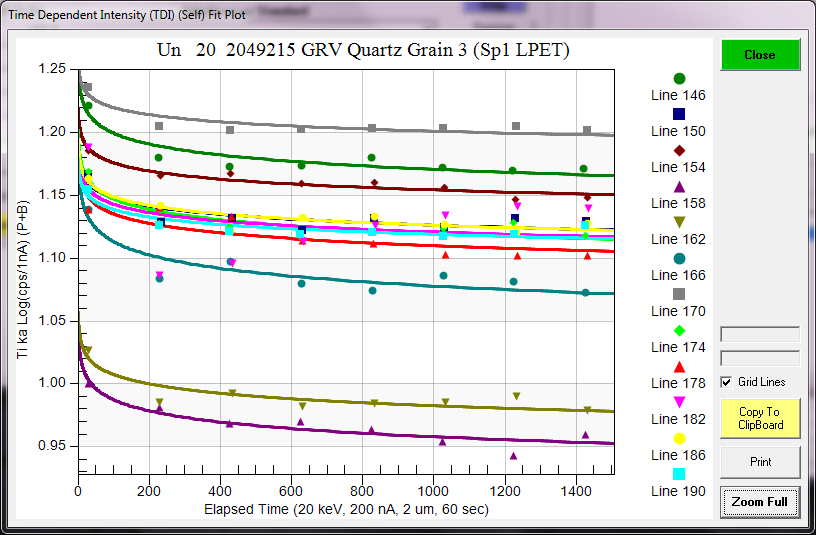
Task: Click the purple triangle Line 158 legend marker
Action: coord(679,186)
